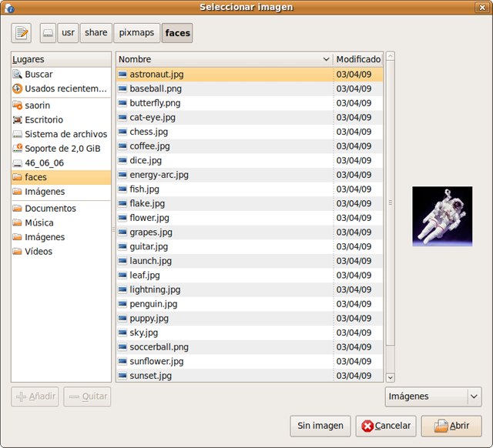Screen dimensions: 493x448
Task: Go to usr folder in path bar
Action: pyautogui.click(x=68, y=33)
